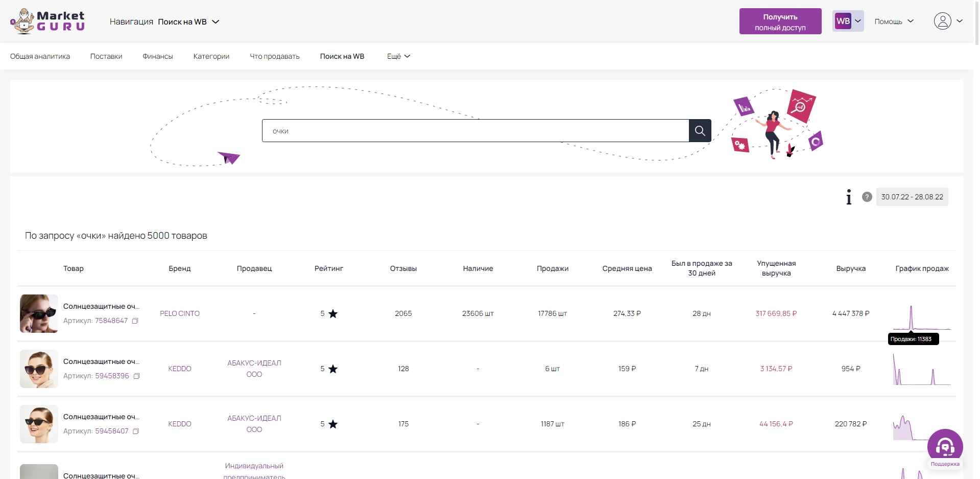Select lost revenue value 317 669,85 ₽
Image resolution: width=980 pixels, height=479 pixels.
(x=776, y=313)
